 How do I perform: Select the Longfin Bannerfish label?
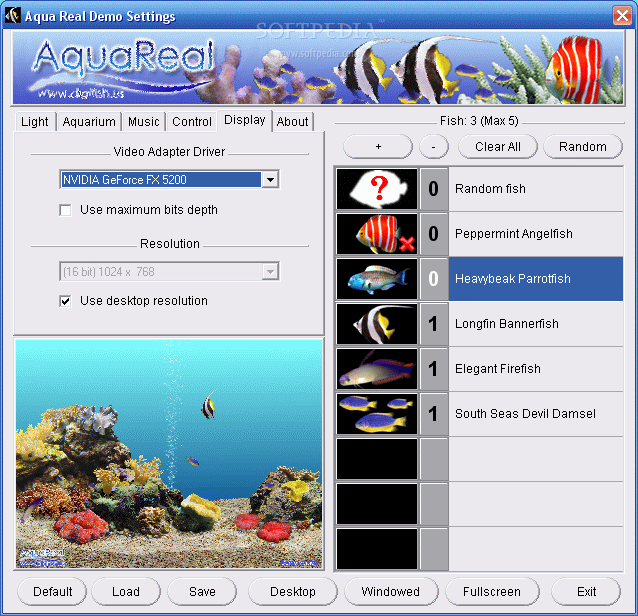pos(507,324)
